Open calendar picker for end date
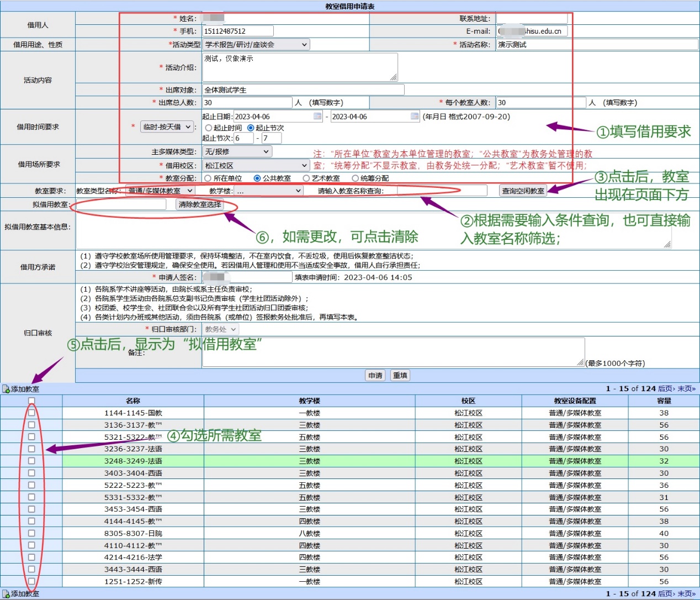 point(415,117)
